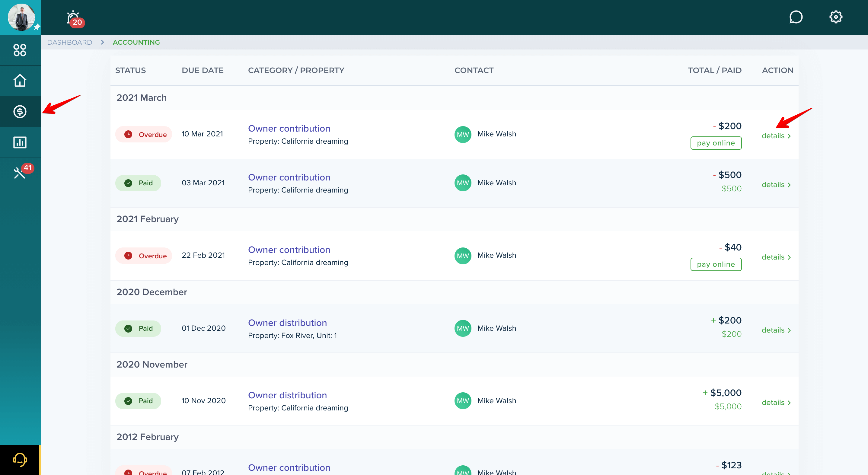This screenshot has width=868, height=475.
Task: Go to DASHBOARD breadcrumb
Action: (70, 43)
